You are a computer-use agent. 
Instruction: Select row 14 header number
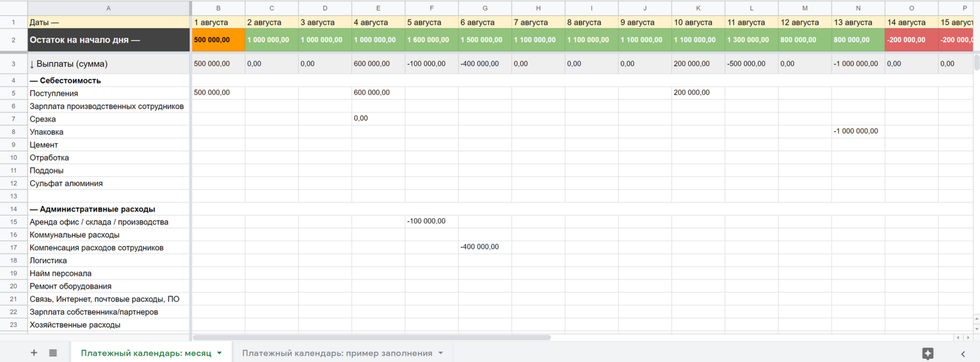[14, 209]
